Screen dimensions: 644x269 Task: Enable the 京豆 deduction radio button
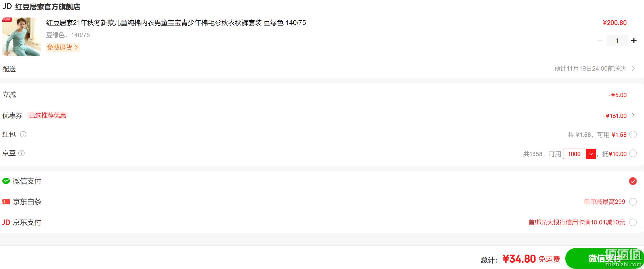633,154
